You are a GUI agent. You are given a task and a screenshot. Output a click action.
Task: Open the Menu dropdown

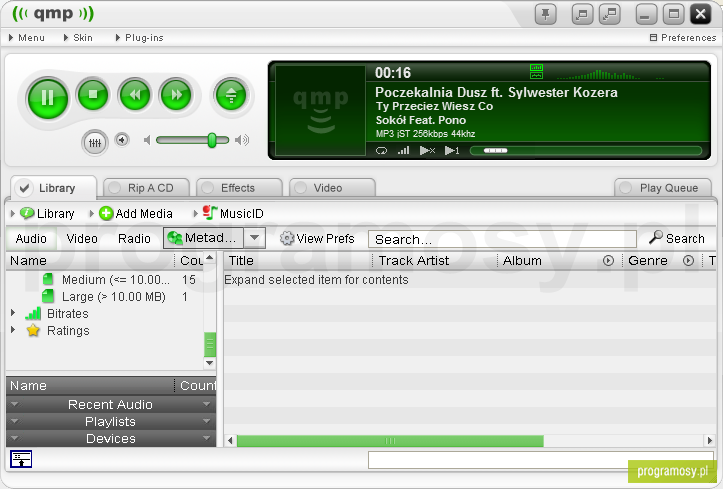[27, 38]
